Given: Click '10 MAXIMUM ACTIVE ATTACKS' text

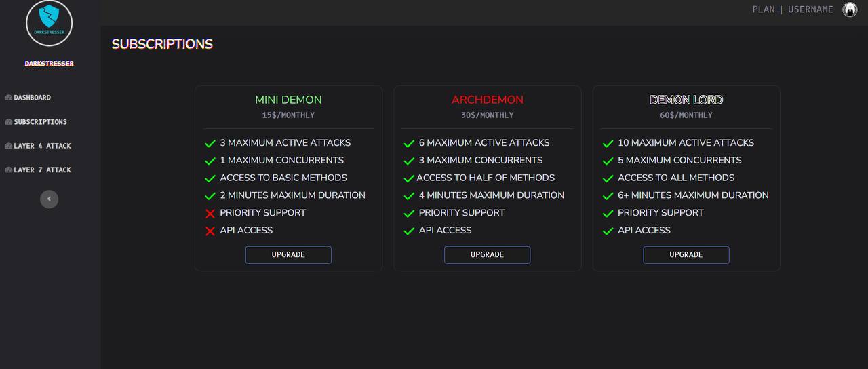Looking at the screenshot, I should (x=686, y=143).
